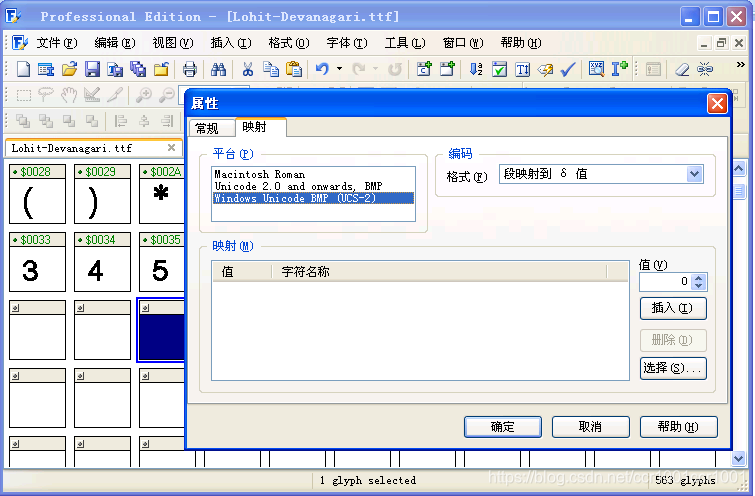The height and width of the screenshot is (496, 755).
Task: Undo with the blue curved arrow
Action: [x=322, y=69]
